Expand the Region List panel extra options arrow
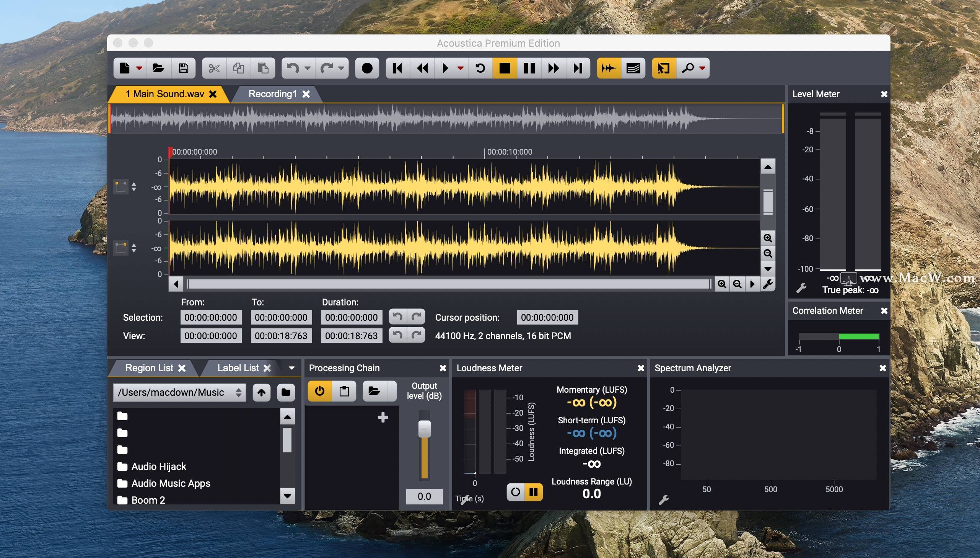Viewport: 980px width, 558px height. [291, 368]
